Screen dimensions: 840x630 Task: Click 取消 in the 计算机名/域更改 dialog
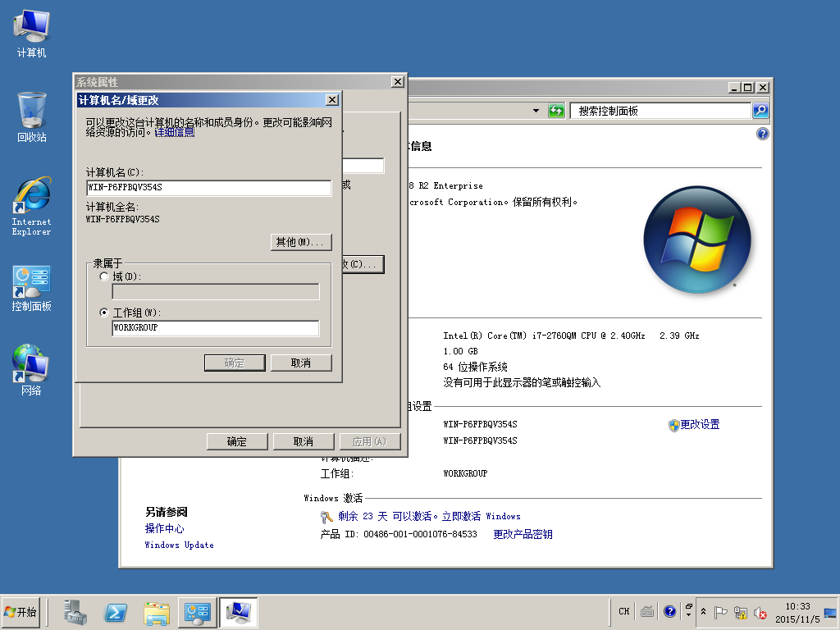pyautogui.click(x=301, y=363)
